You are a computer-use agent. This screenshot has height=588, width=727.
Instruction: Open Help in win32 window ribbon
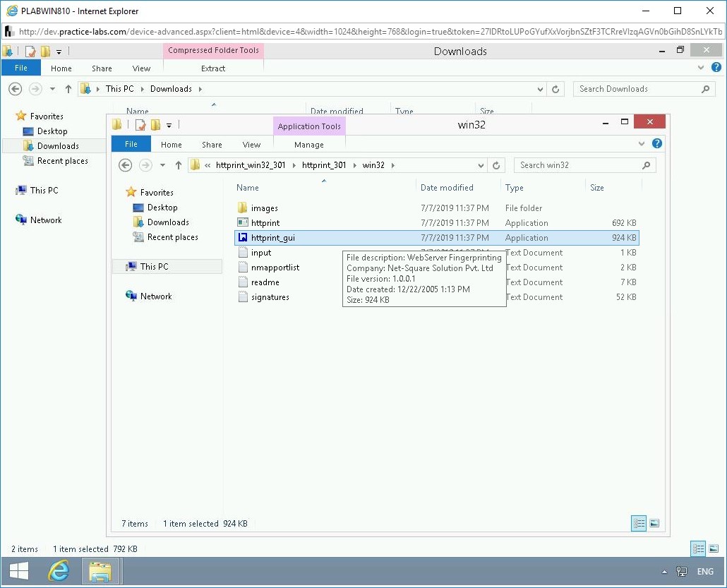tap(657, 144)
